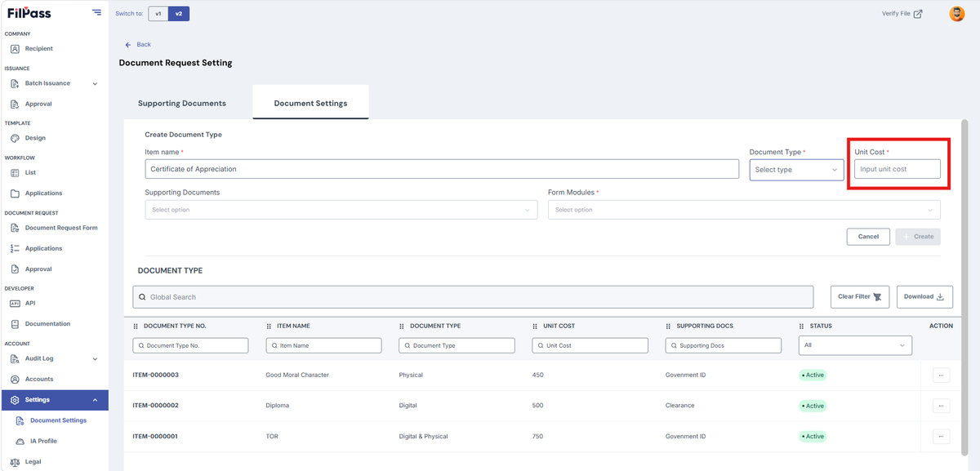Image resolution: width=980 pixels, height=471 pixels.
Task: Open the user avatar profile menu
Action: (x=956, y=14)
